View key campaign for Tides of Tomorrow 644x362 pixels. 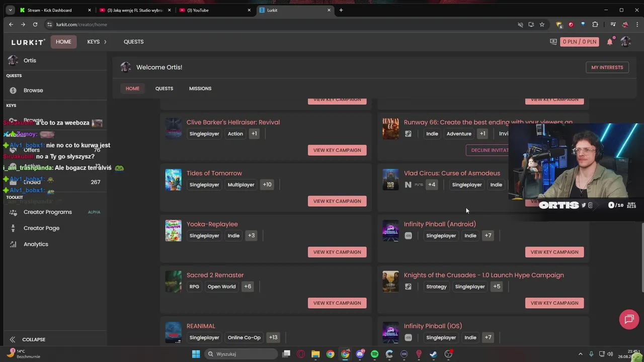(337, 201)
